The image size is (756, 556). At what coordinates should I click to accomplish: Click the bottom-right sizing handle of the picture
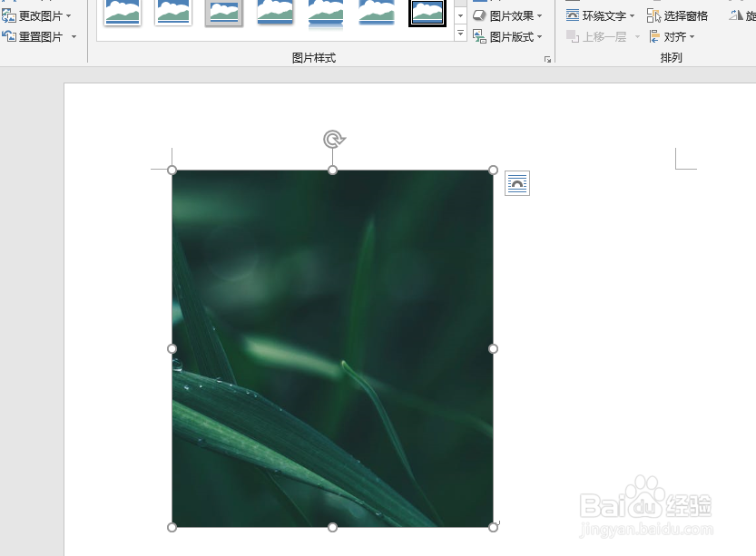[x=493, y=528]
